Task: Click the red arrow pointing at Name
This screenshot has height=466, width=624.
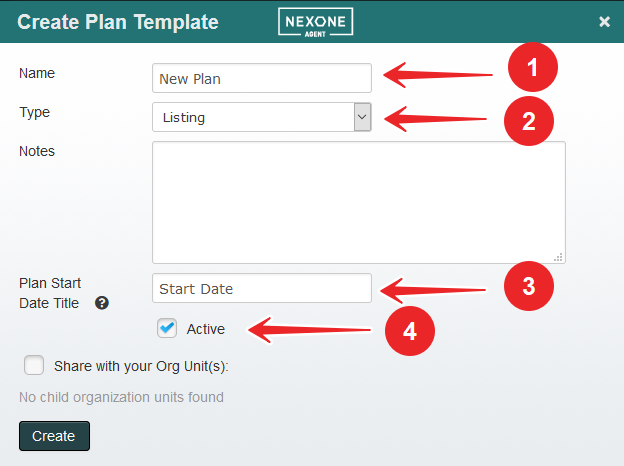Action: click(x=438, y=72)
